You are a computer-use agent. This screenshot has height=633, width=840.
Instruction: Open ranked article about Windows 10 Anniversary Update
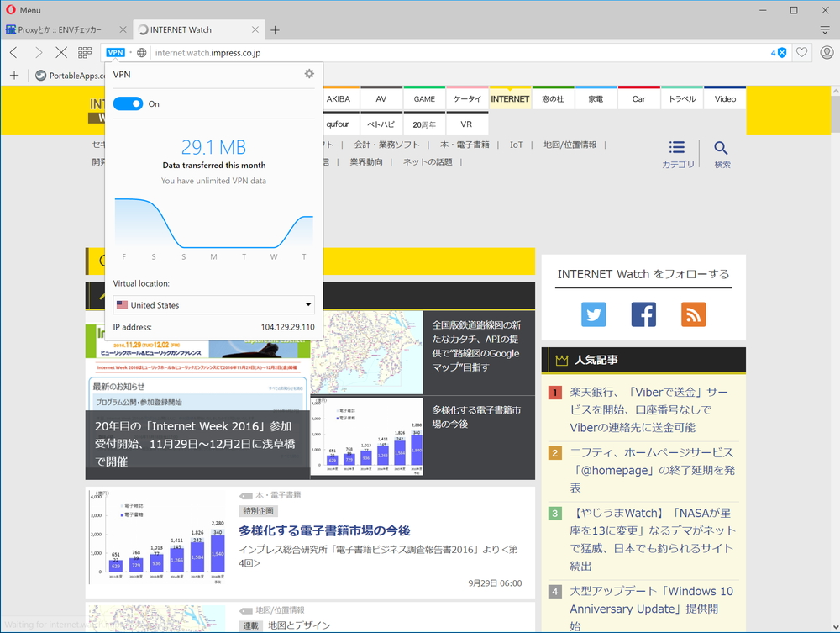[651, 609]
